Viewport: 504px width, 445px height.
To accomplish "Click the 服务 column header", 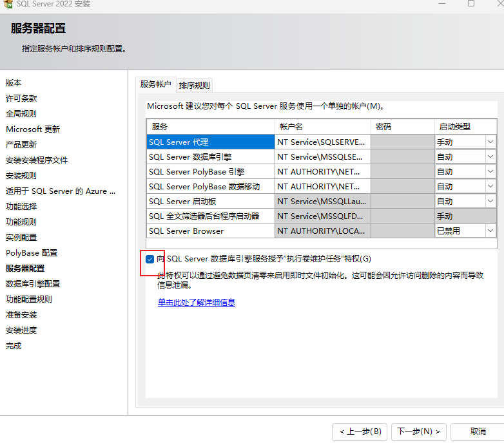I will click(x=211, y=127).
